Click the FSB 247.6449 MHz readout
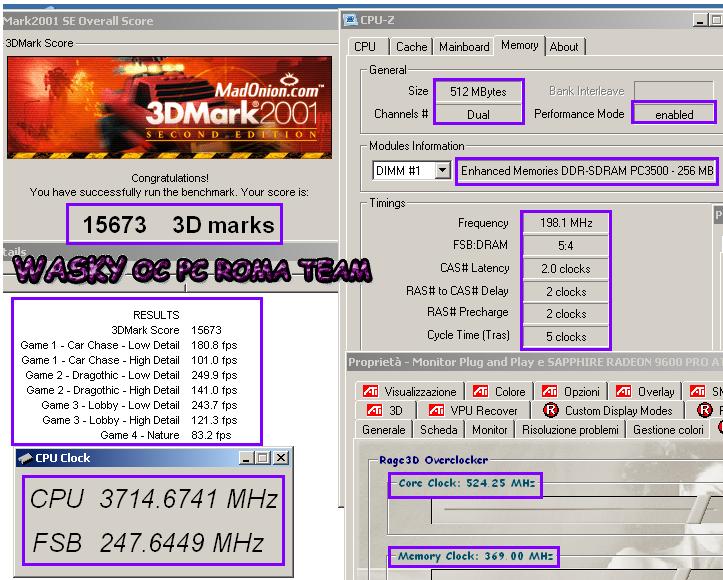The image size is (723, 580). [x=148, y=542]
